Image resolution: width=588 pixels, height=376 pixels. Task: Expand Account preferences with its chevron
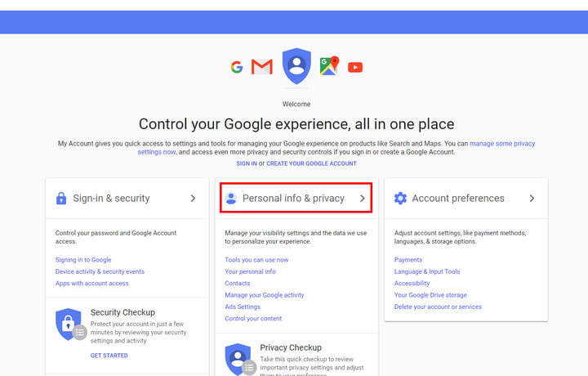click(532, 198)
